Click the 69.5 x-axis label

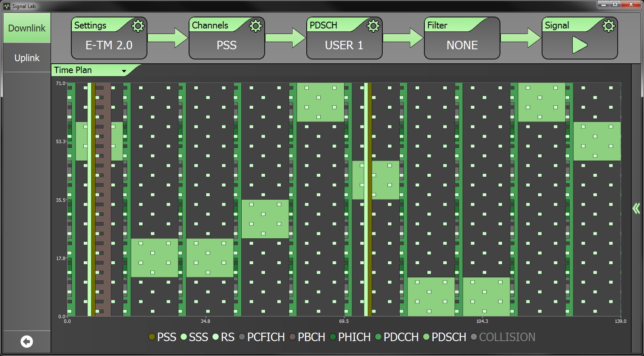pyautogui.click(x=344, y=321)
